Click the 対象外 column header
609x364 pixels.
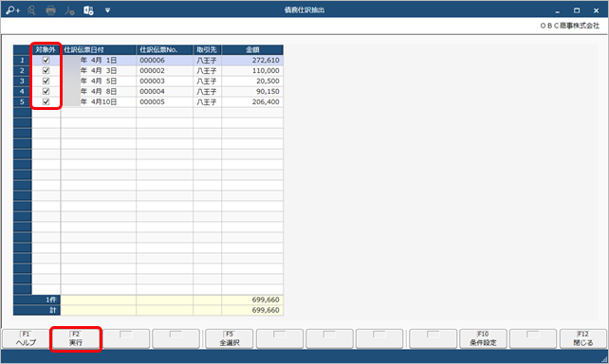tap(46, 49)
